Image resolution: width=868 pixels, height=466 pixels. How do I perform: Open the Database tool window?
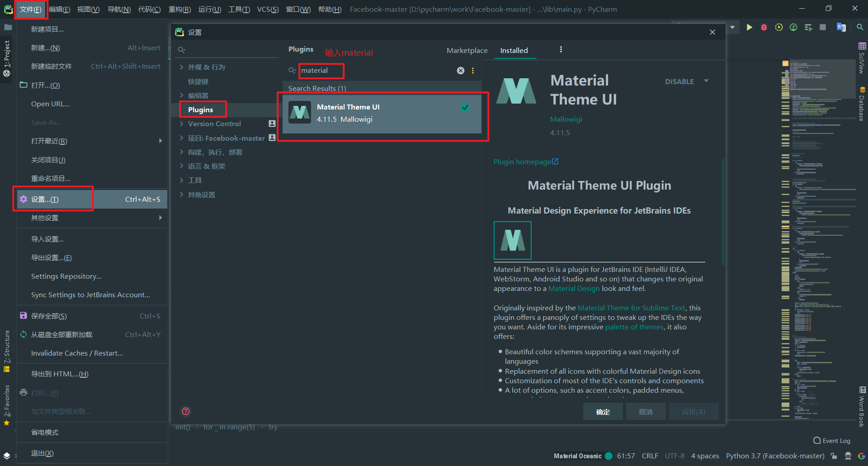(x=862, y=104)
